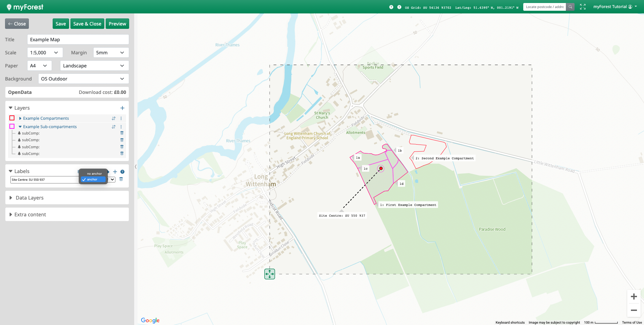Click the Save & Close button

point(87,24)
